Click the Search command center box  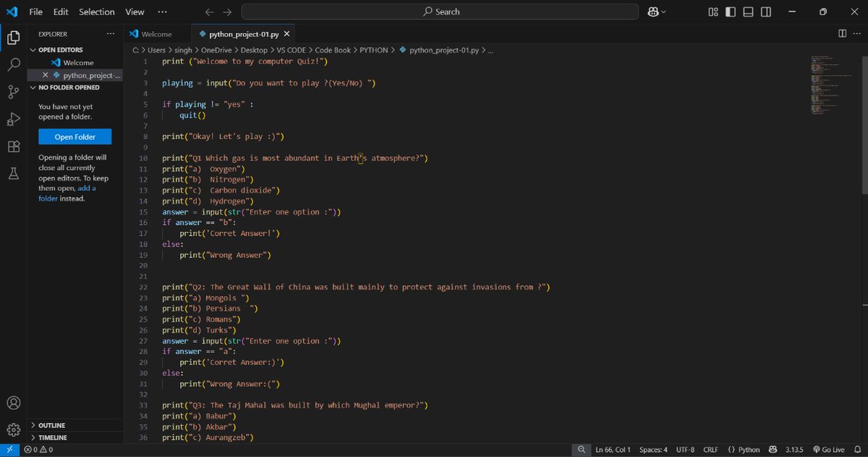pos(440,12)
